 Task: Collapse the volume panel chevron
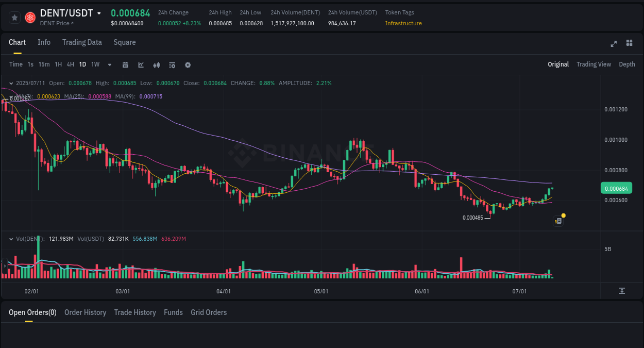(x=10, y=239)
